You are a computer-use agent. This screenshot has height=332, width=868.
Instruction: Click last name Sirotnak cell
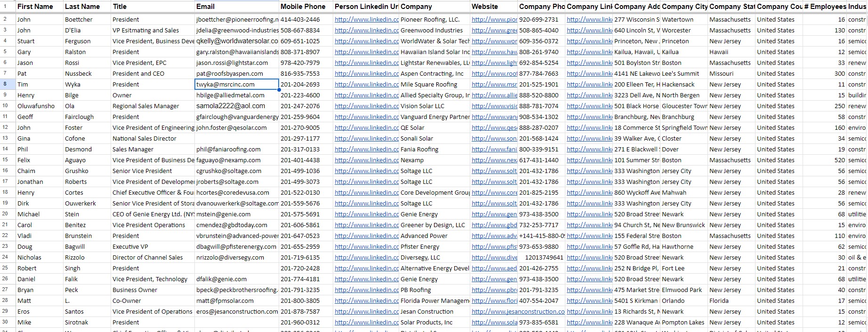tap(87, 322)
